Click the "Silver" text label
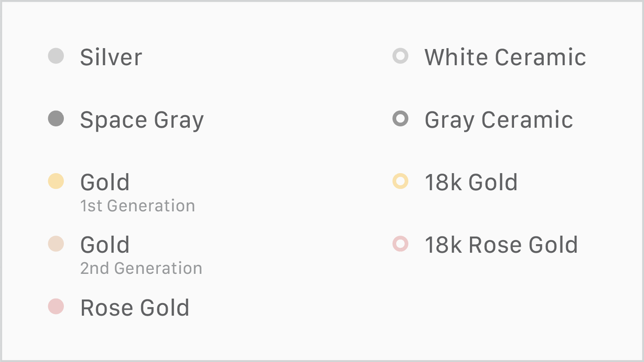 pos(111,57)
